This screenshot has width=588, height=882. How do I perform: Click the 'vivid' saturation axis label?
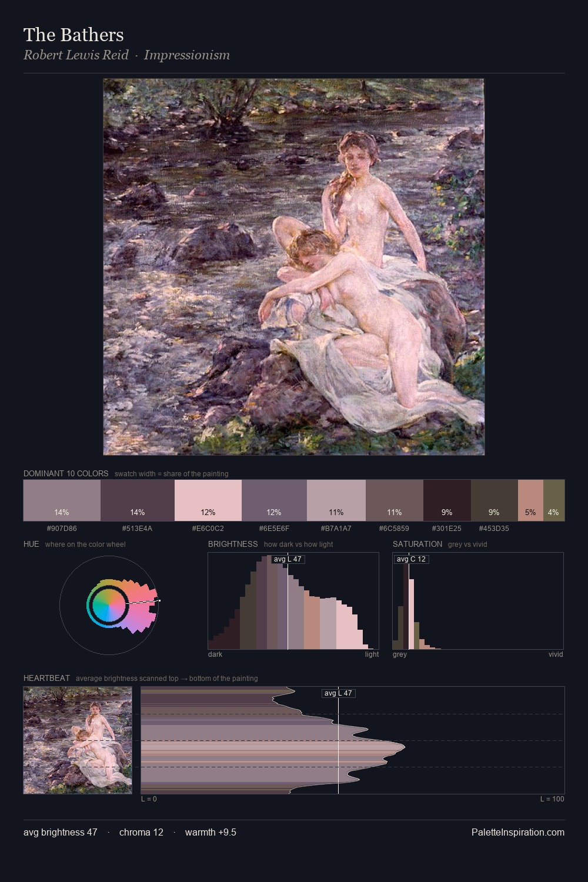[x=556, y=654]
